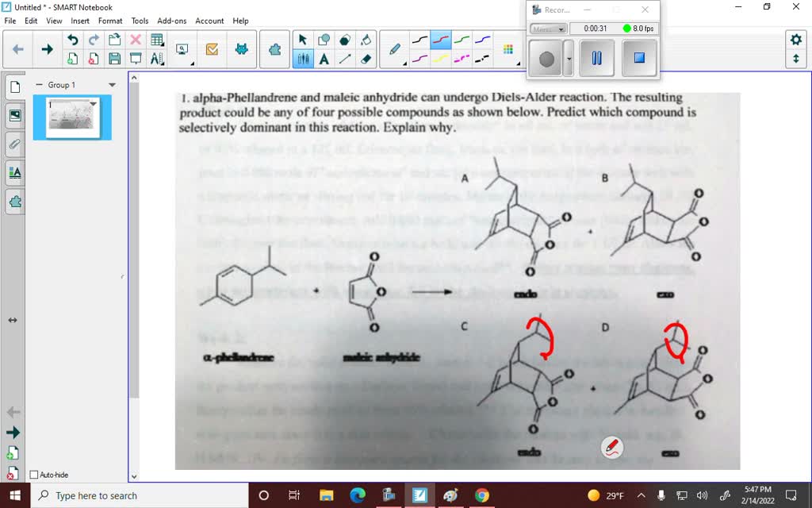Select the page 1 thumbnail
This screenshot has height=508, width=812.
click(x=71, y=115)
